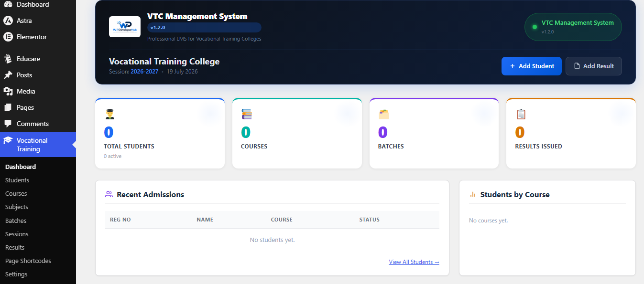
Task: Click the WP Developer Hub logo
Action: [x=125, y=27]
